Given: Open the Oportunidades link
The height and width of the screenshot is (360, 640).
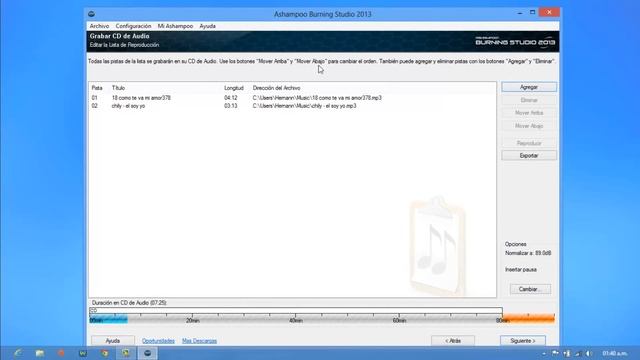Looking at the screenshot, I should coord(158,341).
